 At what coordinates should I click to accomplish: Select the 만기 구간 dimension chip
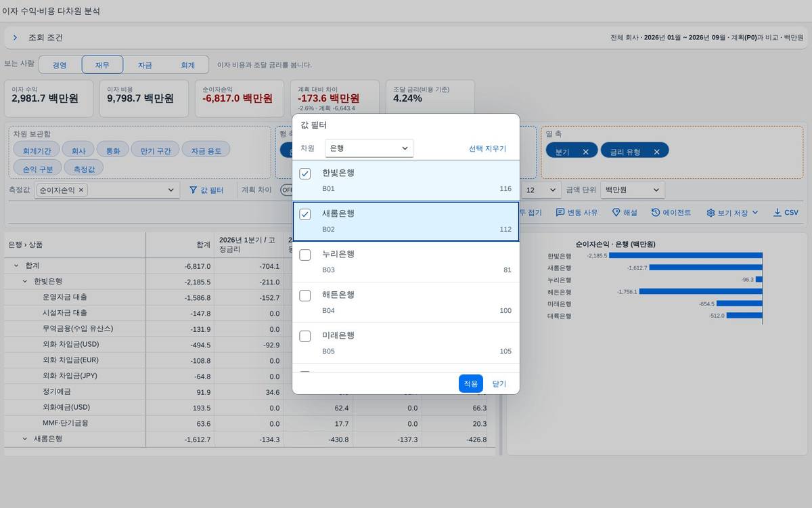click(155, 150)
